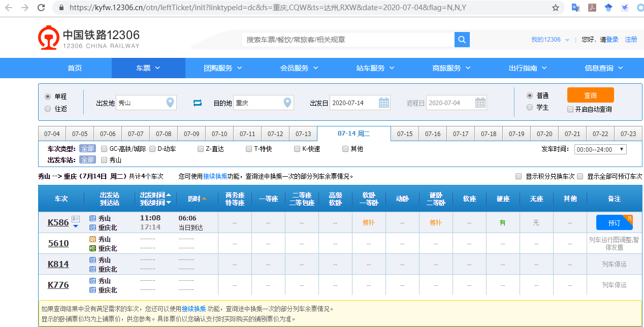
Task: Select date tab 07-13
Action: 303,134
